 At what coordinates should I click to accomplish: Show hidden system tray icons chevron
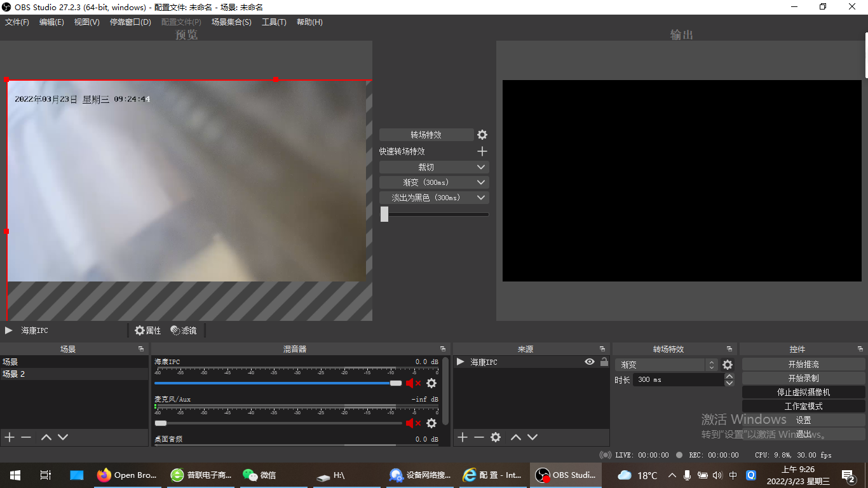[x=672, y=475]
